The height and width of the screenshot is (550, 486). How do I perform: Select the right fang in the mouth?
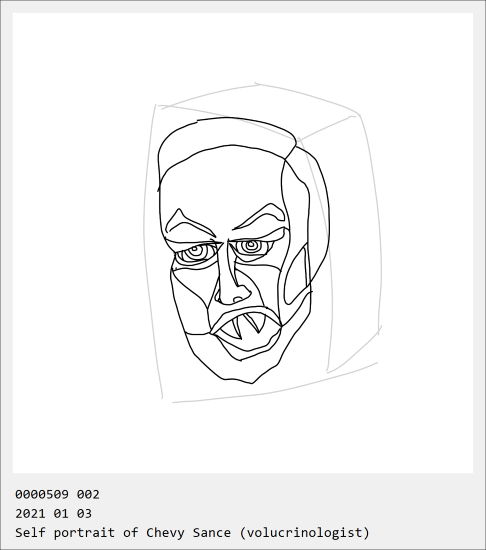click(255, 323)
